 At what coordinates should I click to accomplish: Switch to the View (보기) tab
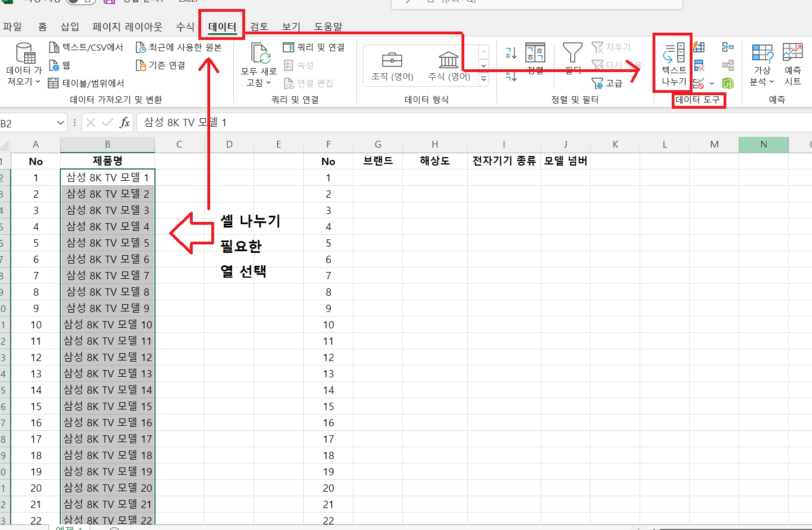(x=291, y=26)
